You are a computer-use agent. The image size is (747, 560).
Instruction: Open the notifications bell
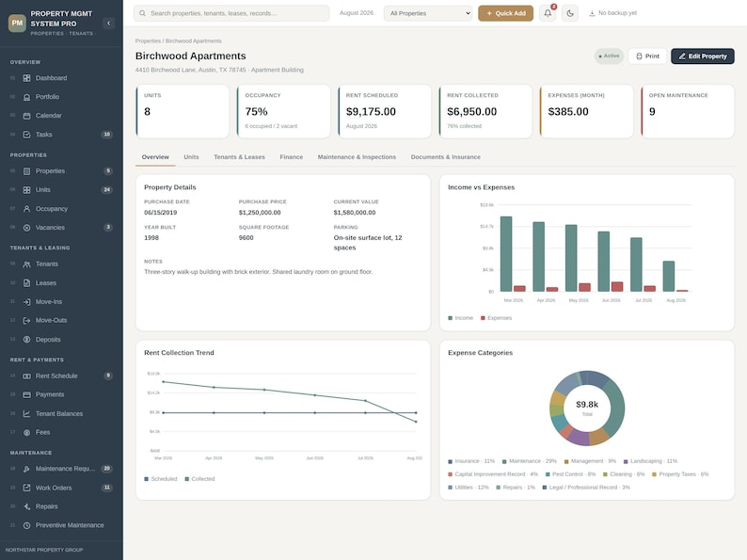coord(548,13)
